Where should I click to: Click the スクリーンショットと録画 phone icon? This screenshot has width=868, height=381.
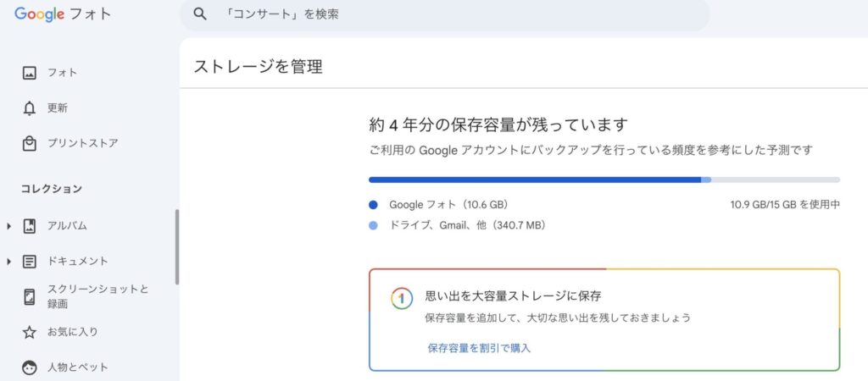pyautogui.click(x=30, y=296)
